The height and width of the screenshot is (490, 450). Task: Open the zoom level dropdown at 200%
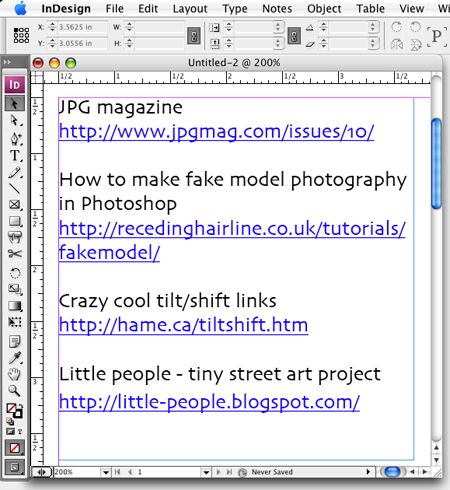click(105, 472)
